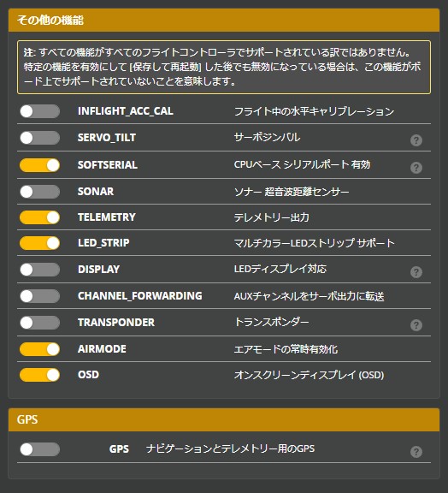Enable the INFLIGHT_ACC_CAL toggle

(39, 111)
